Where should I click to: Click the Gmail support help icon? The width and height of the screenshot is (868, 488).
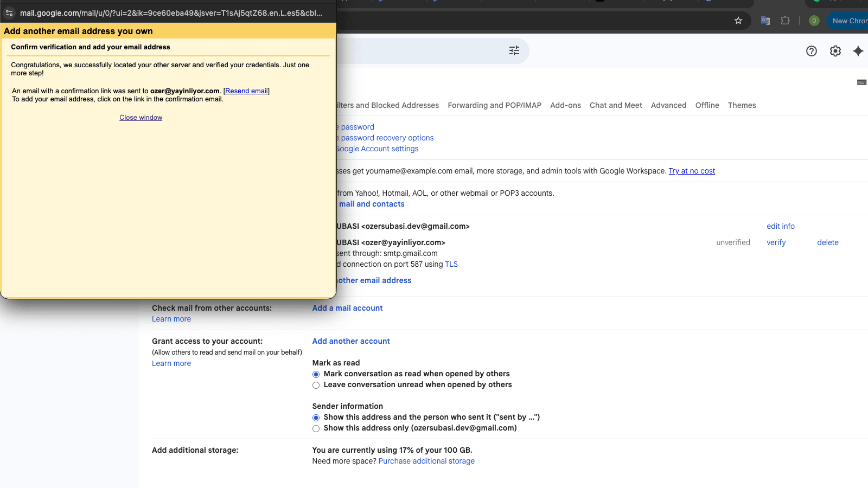click(812, 51)
